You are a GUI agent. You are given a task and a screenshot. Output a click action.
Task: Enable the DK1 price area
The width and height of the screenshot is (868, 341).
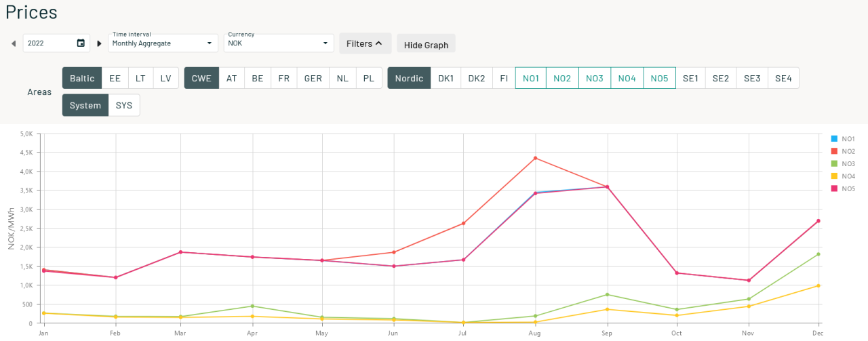coord(446,78)
